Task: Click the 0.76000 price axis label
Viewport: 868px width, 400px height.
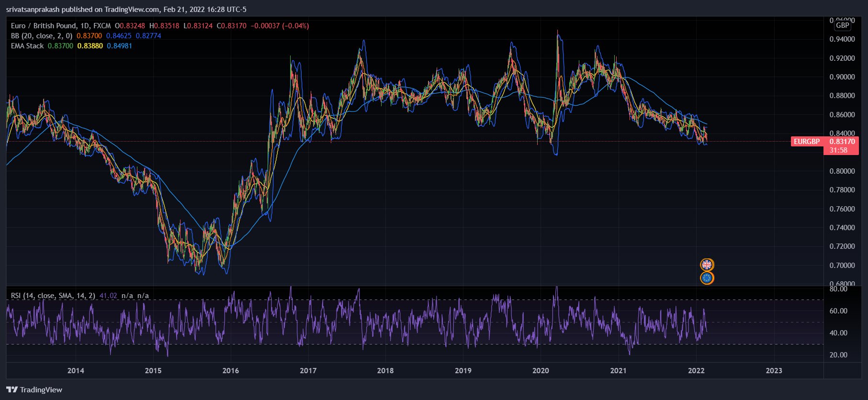Action: click(842, 209)
